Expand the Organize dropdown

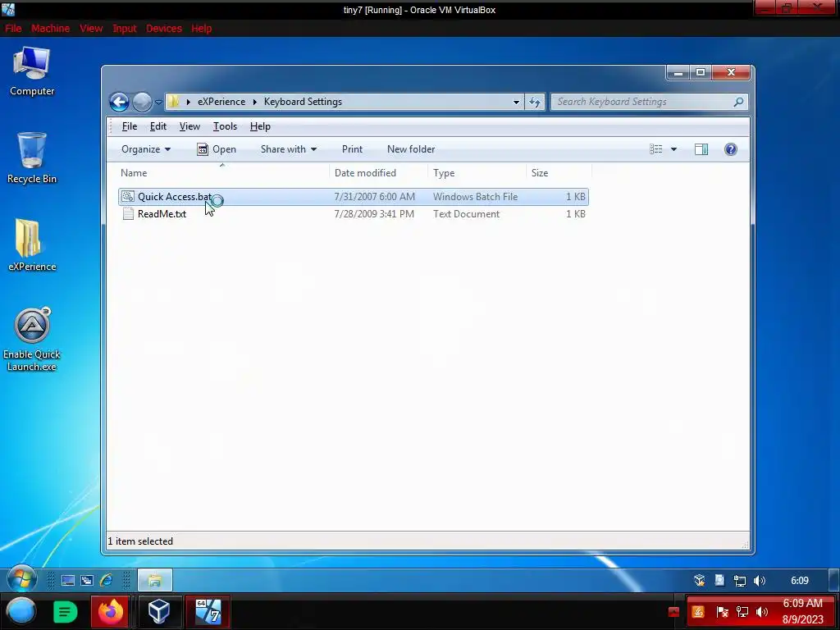146,149
